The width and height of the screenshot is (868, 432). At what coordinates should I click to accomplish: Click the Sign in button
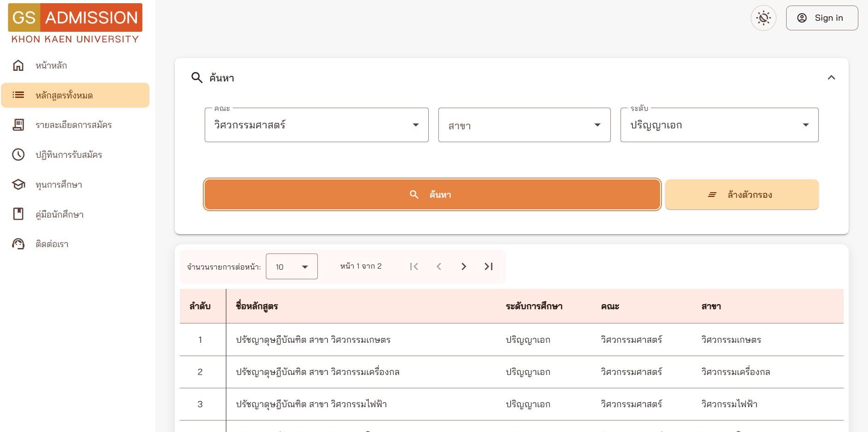pyautogui.click(x=822, y=18)
